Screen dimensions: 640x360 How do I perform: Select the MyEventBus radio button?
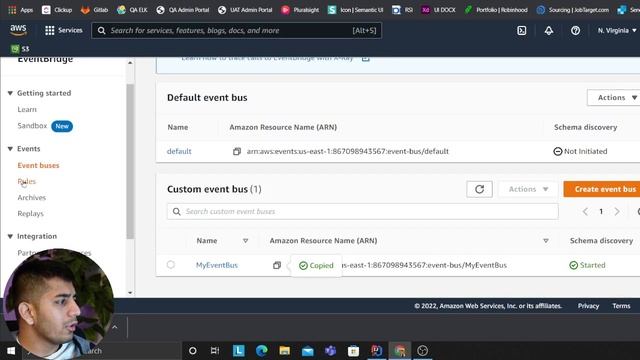click(x=171, y=265)
